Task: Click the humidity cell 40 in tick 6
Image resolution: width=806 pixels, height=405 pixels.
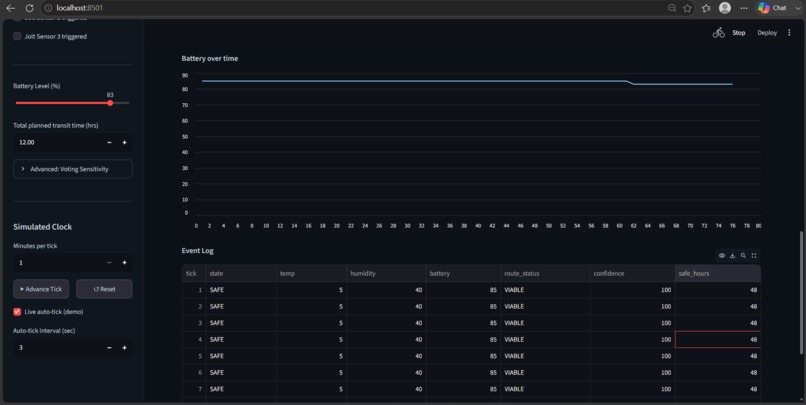Action: [387, 372]
